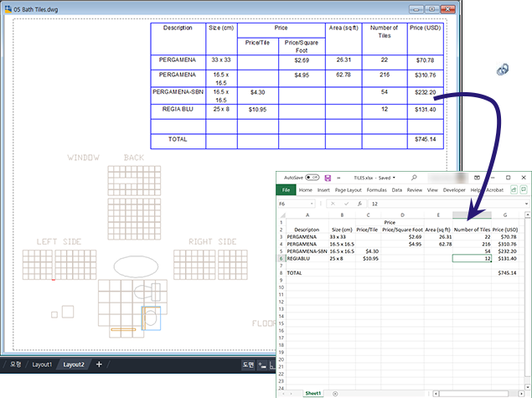The image size is (532, 398).
Task: Select Excel cell REGIABLU
Action: (x=307, y=259)
